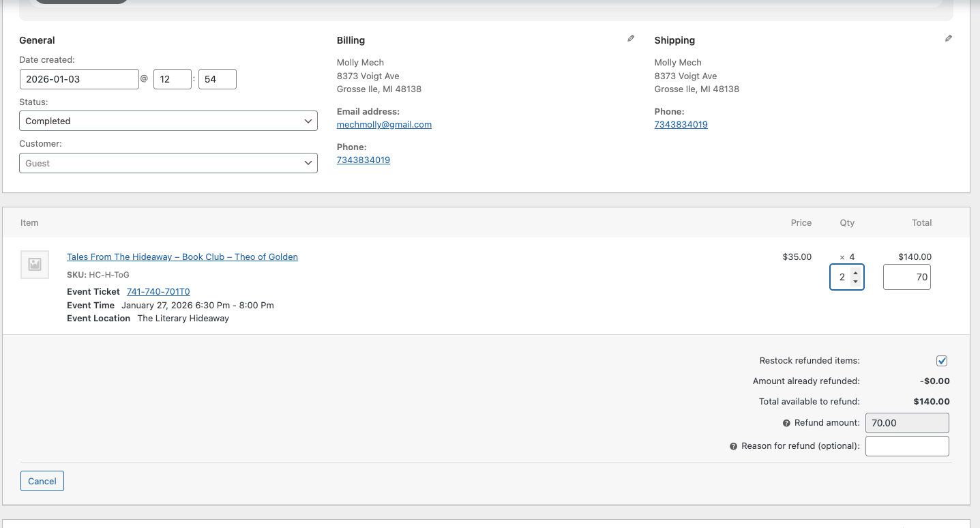This screenshot has width=980, height=528.
Task: Open the Tales From The Hideaway product link
Action: (182, 257)
